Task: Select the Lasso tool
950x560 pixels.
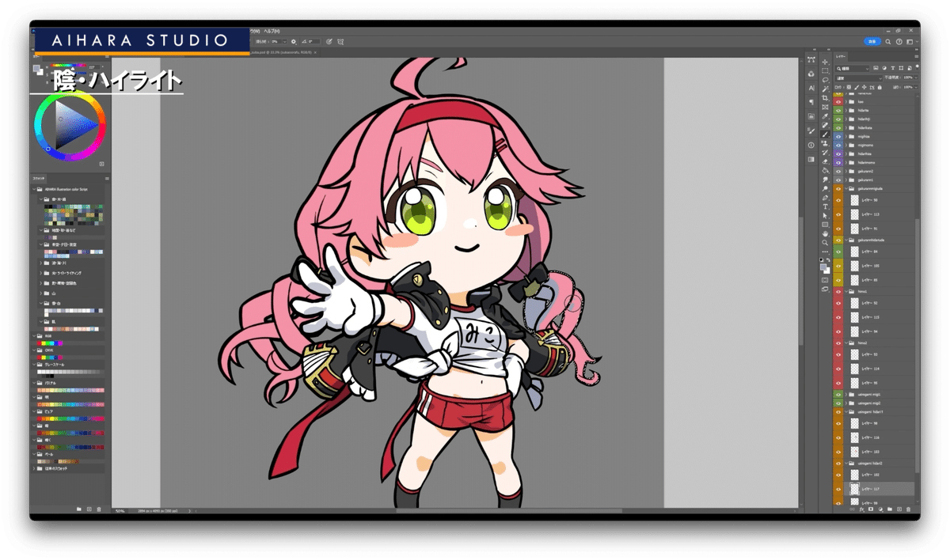Action: (x=825, y=80)
